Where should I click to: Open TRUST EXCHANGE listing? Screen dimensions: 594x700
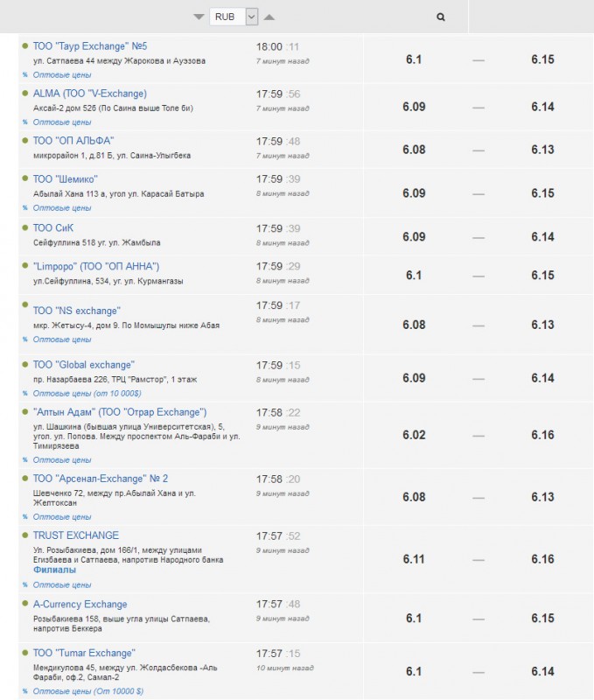pyautogui.click(x=75, y=535)
